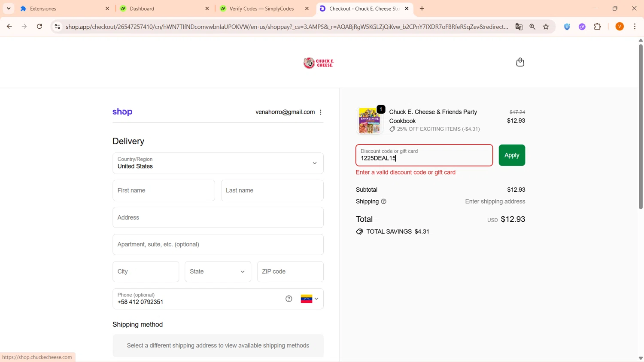Click the cookbook product thumbnail
The image size is (644, 362).
(x=370, y=121)
